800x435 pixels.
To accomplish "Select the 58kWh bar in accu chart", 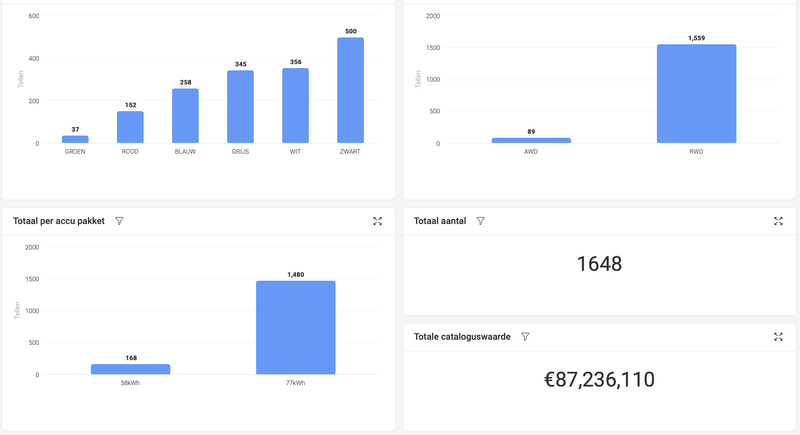I will 131,369.
